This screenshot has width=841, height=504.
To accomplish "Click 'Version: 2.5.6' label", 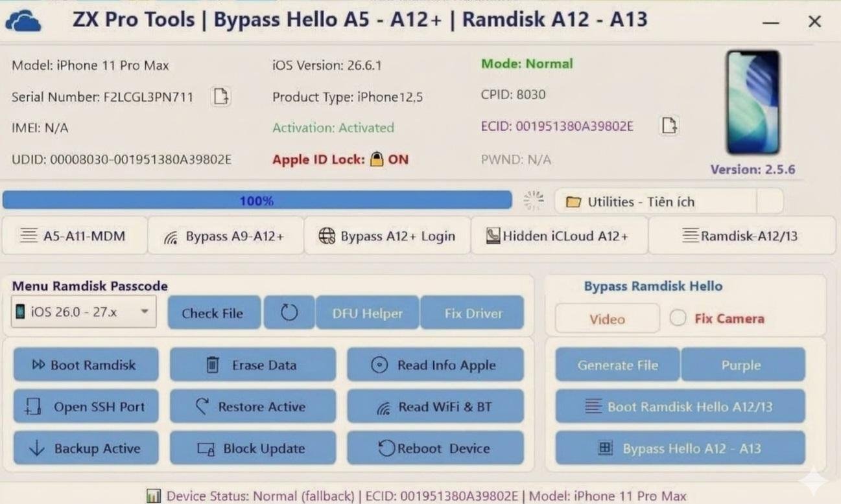I will tap(752, 170).
